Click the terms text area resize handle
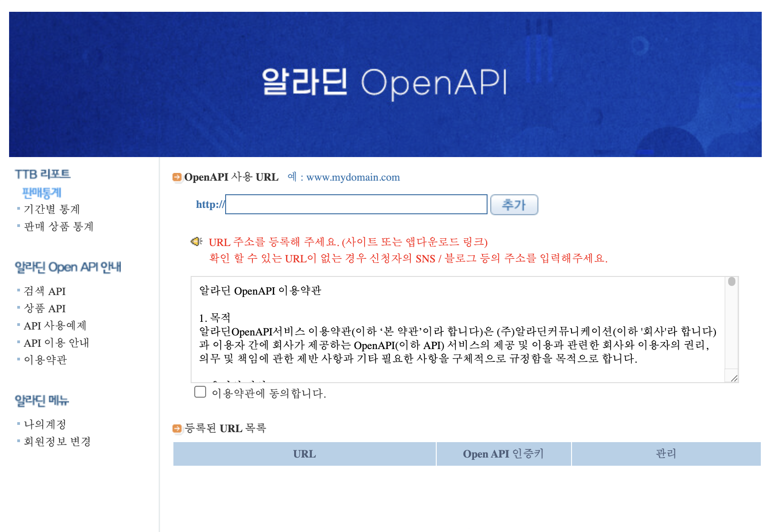 (x=734, y=378)
